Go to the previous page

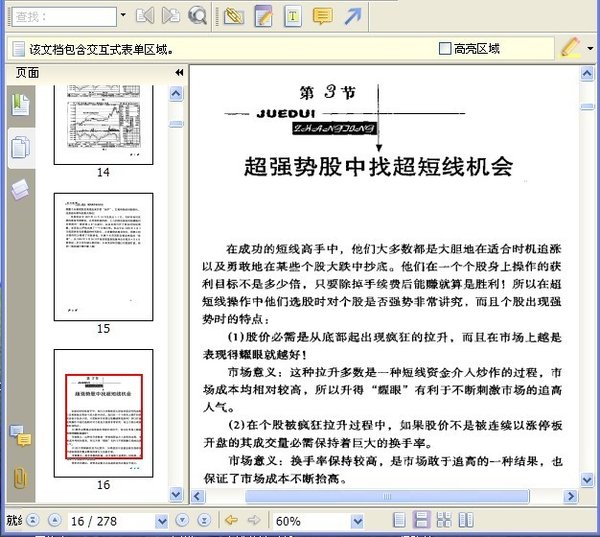point(55,520)
